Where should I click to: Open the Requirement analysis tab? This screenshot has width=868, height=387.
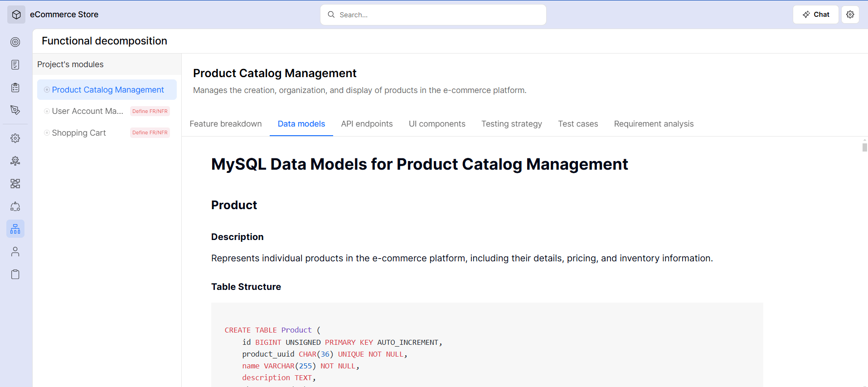click(x=654, y=124)
